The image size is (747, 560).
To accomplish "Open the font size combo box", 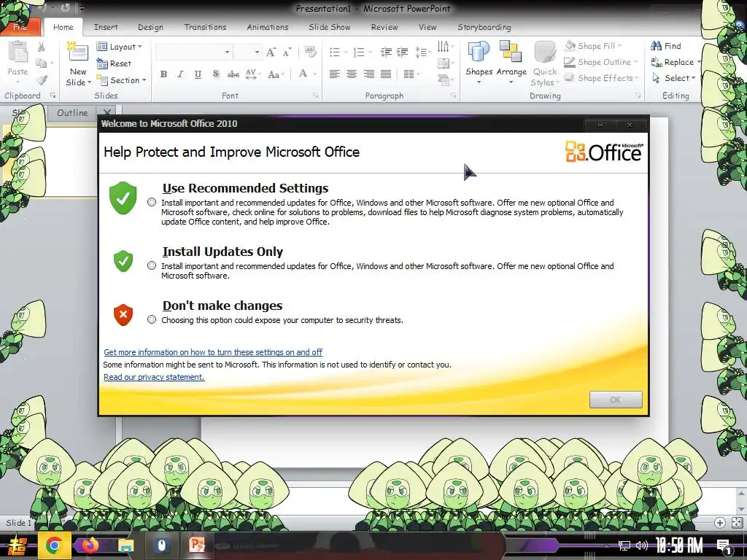I will pyautogui.click(x=247, y=52).
